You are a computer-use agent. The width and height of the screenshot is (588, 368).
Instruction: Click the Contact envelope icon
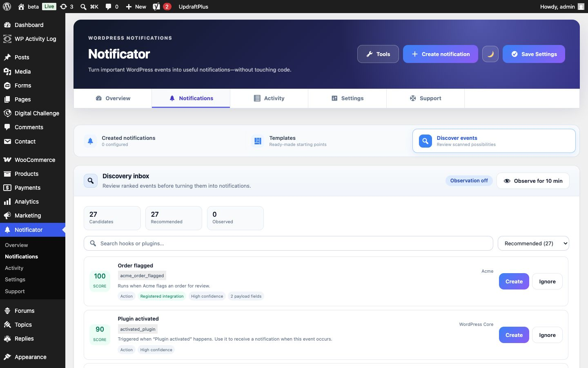(7, 141)
